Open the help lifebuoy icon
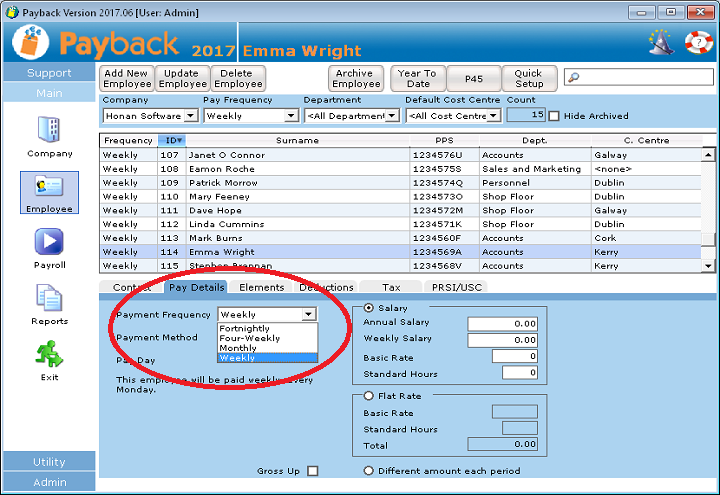Viewport: 720px width, 495px height. point(697,42)
